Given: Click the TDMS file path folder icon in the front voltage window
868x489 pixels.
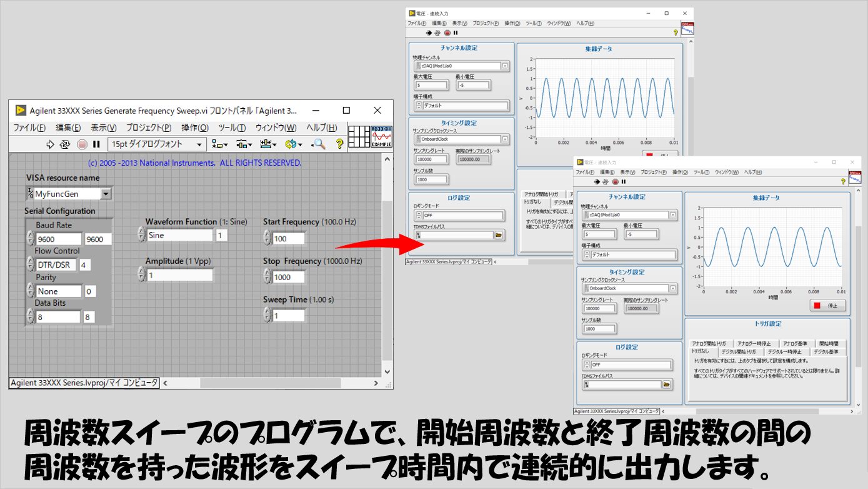Looking at the screenshot, I should 666,384.
